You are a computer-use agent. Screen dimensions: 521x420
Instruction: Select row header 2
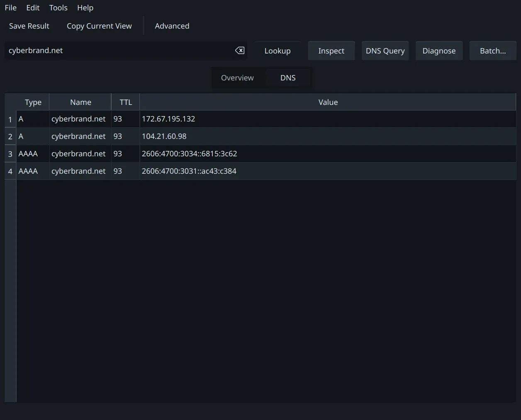click(10, 136)
